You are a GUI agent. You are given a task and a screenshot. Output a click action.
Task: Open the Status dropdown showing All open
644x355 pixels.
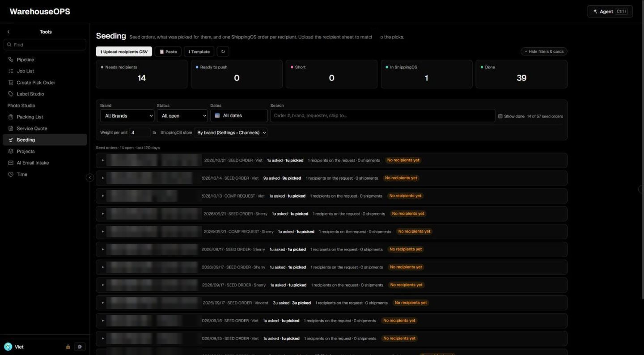[182, 116]
